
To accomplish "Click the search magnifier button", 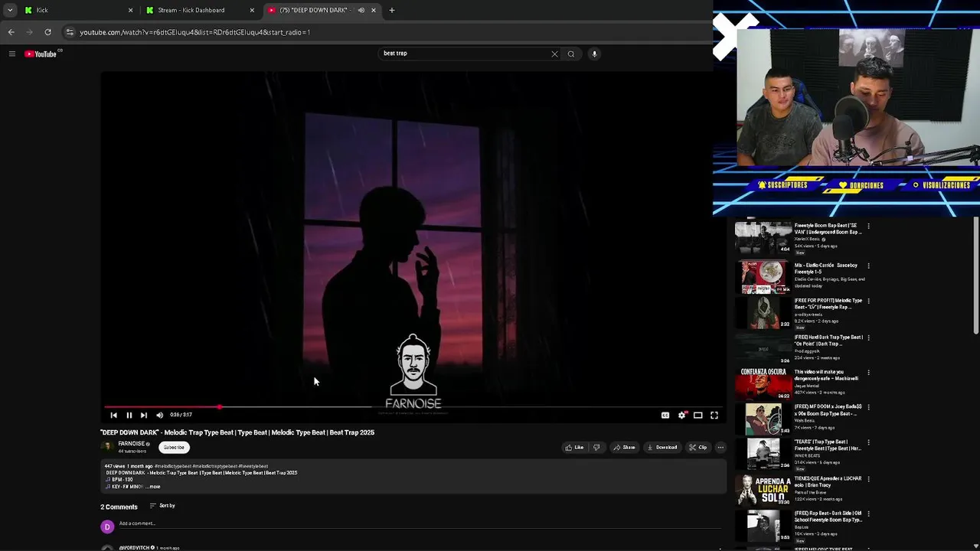I will tap(570, 54).
